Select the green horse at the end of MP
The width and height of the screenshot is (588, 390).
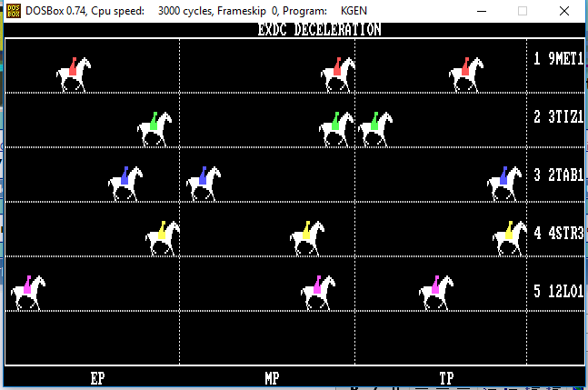[336, 129]
